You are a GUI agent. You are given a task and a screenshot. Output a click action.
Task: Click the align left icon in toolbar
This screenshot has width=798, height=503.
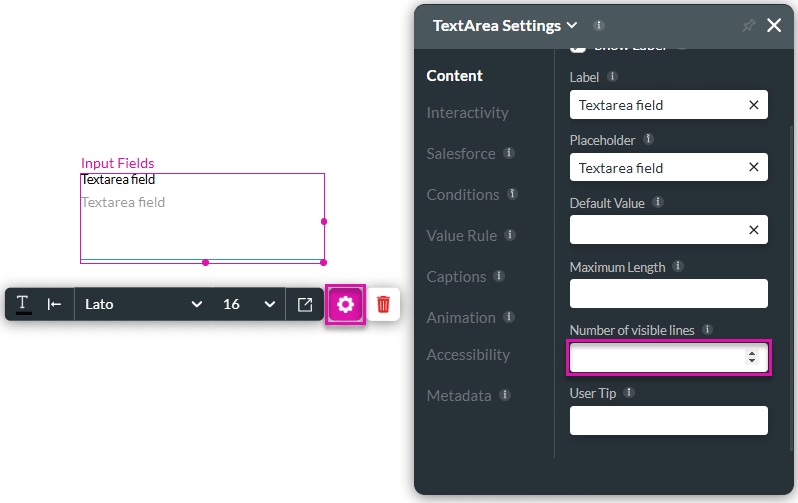click(x=55, y=304)
